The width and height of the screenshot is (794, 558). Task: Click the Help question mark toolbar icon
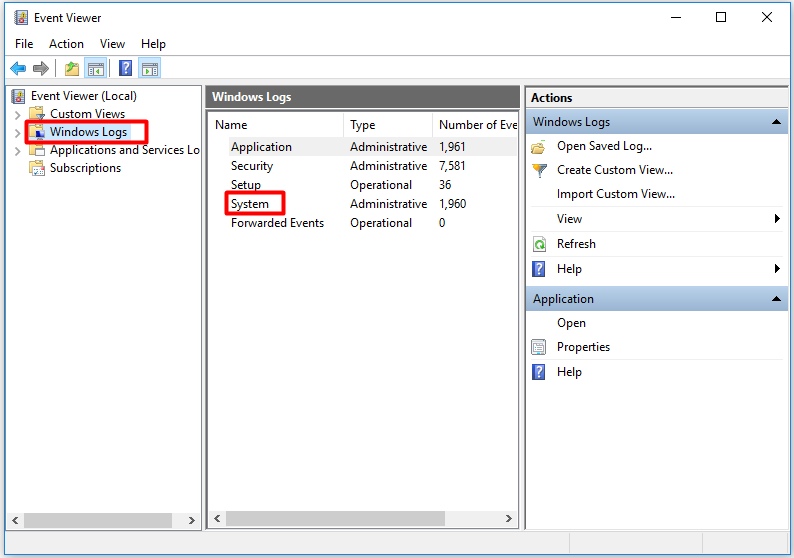pos(126,68)
